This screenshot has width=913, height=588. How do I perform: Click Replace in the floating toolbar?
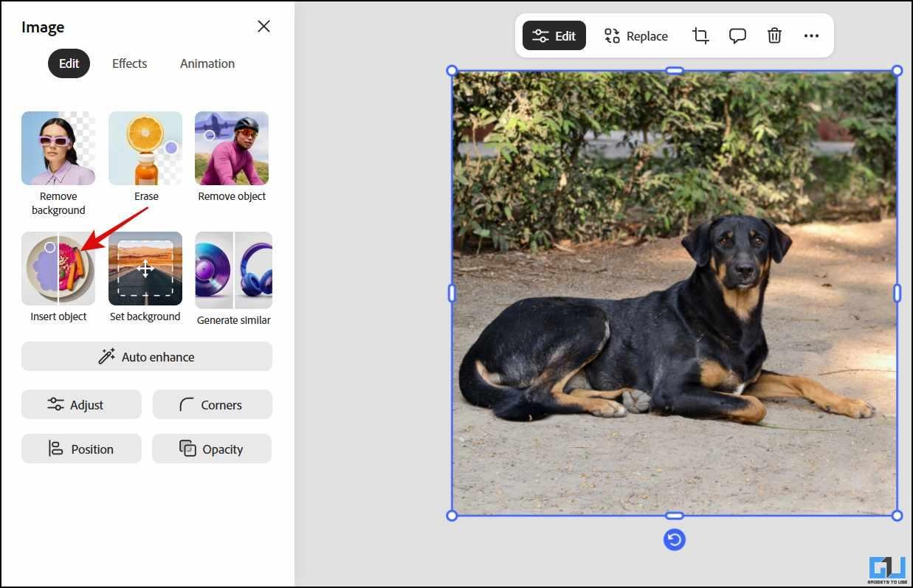(635, 36)
